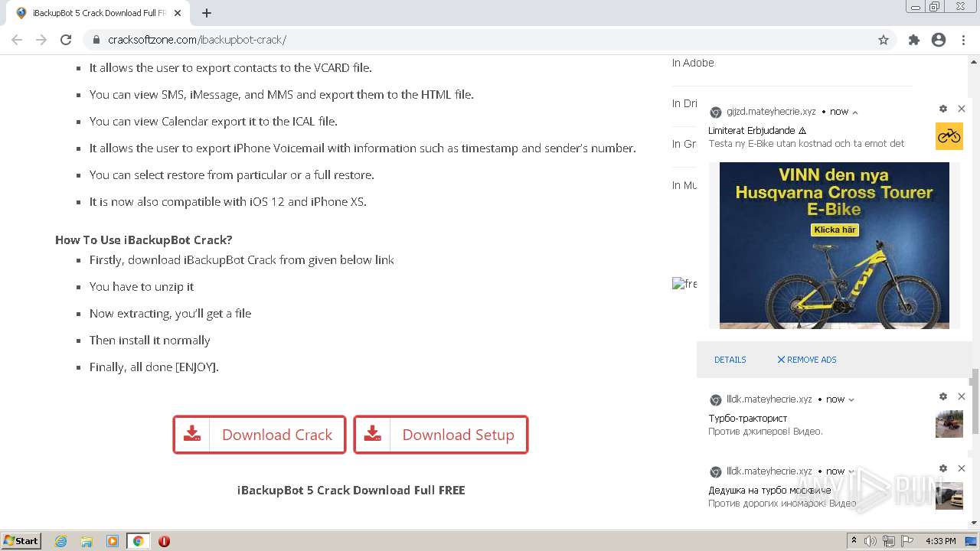Close the Турбо-тракторист notification
980x551 pixels.
point(962,396)
